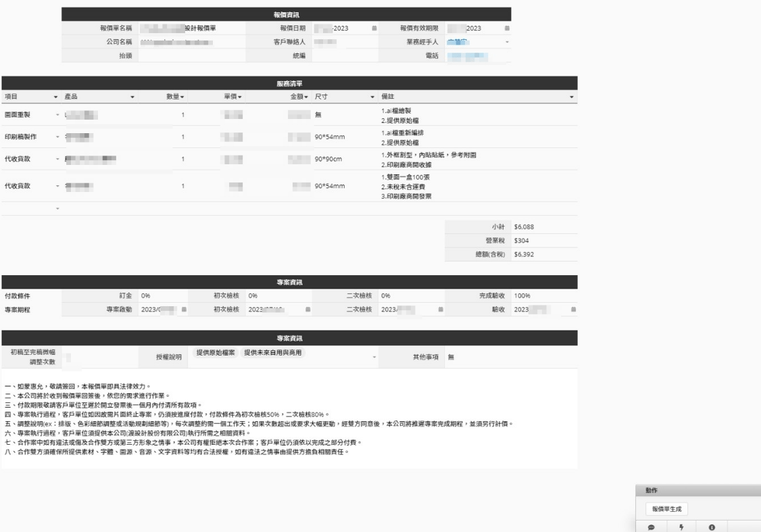Open the 單價 column sort arrow
The width and height of the screenshot is (761, 532).
tap(240, 97)
